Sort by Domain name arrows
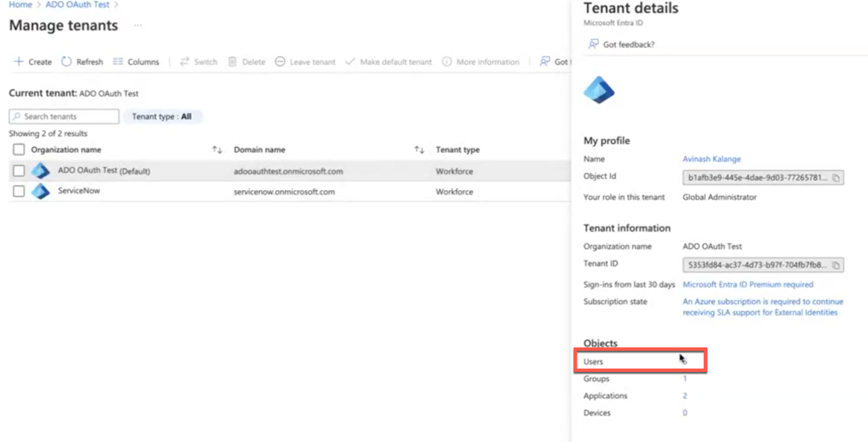The width and height of the screenshot is (868, 442). 419,150
